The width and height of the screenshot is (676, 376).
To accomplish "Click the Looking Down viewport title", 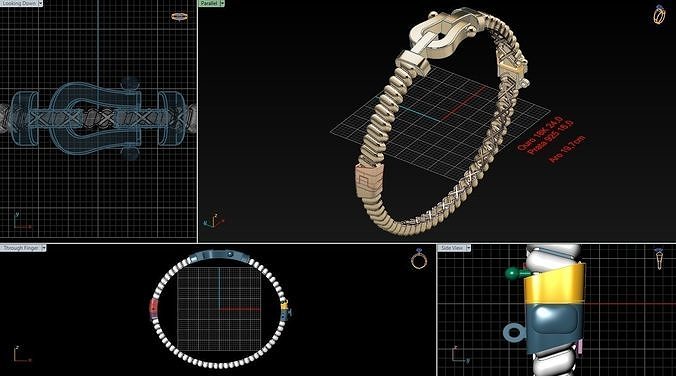I will (x=19, y=3).
